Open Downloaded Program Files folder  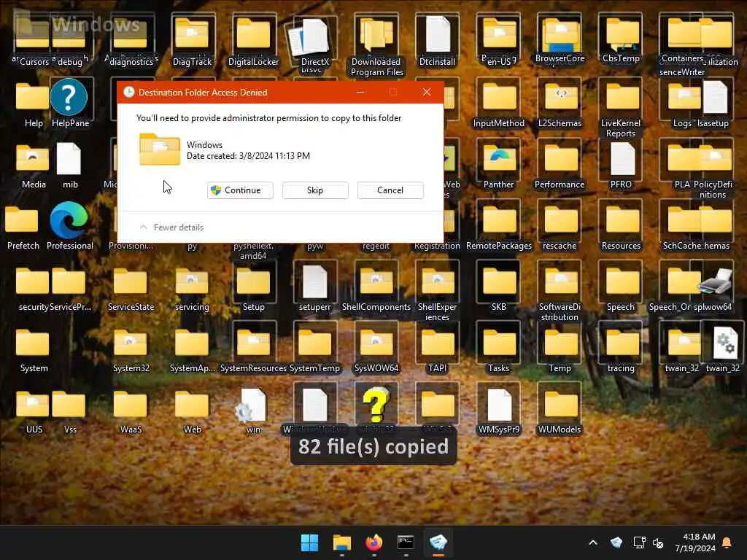tap(376, 34)
